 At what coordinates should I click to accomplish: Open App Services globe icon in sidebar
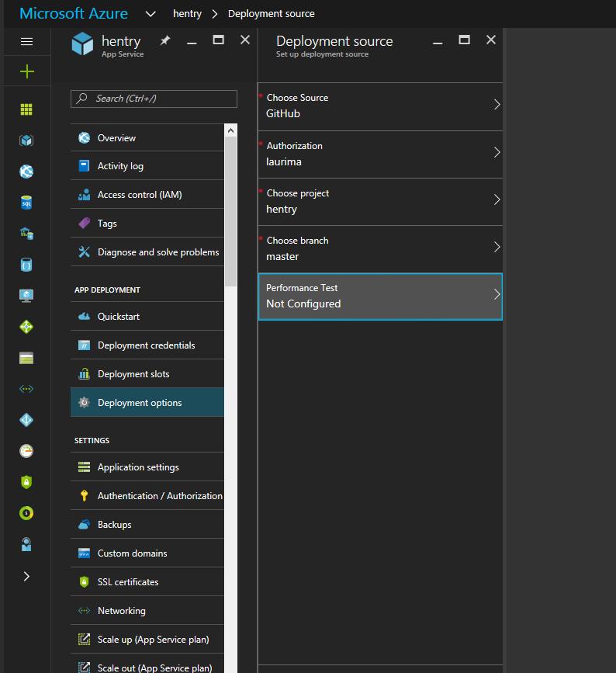pos(26,172)
